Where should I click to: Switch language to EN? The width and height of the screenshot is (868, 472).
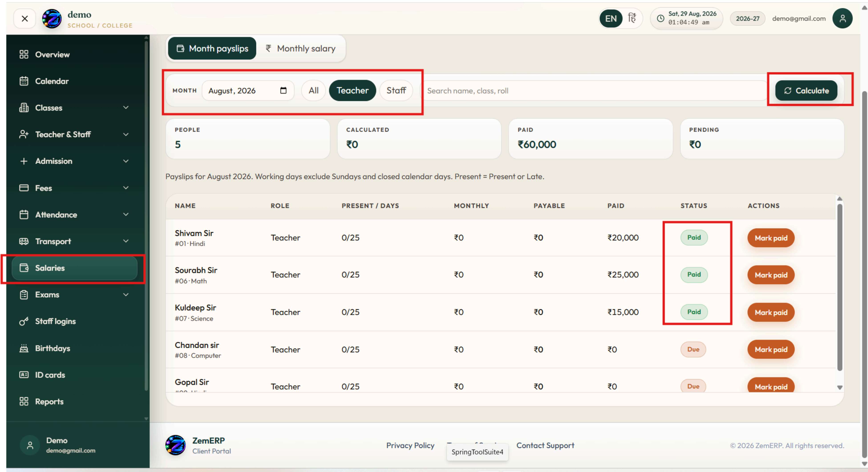(611, 18)
